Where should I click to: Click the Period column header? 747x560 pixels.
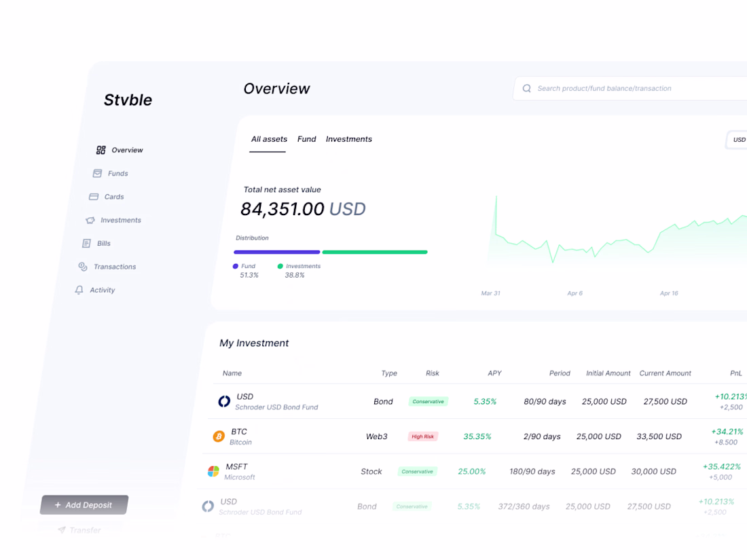pos(560,373)
